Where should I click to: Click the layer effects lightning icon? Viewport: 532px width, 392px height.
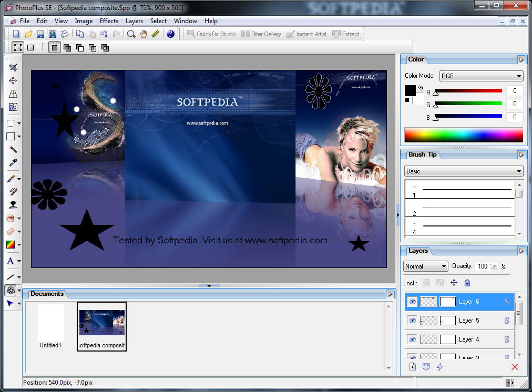tap(439, 367)
